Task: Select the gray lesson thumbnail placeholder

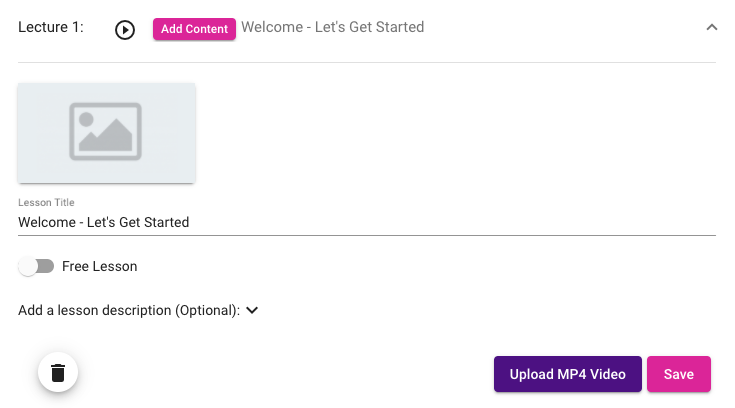Action: (106, 133)
